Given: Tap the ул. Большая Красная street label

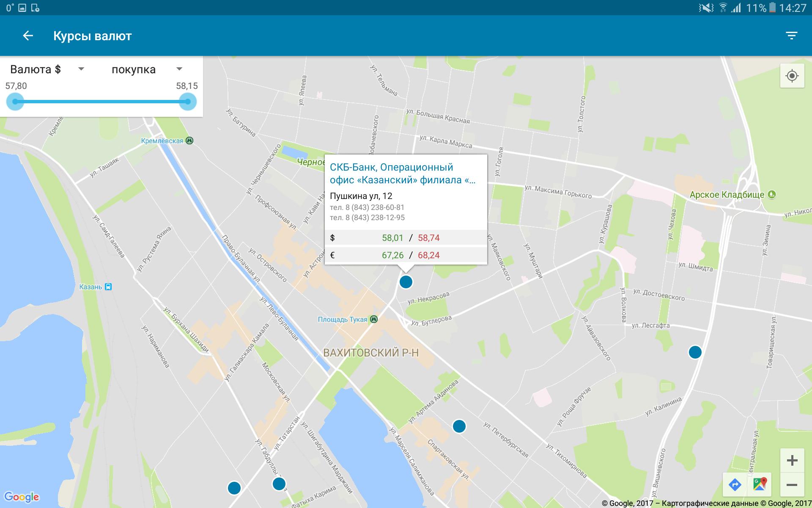Looking at the screenshot, I should 438,116.
